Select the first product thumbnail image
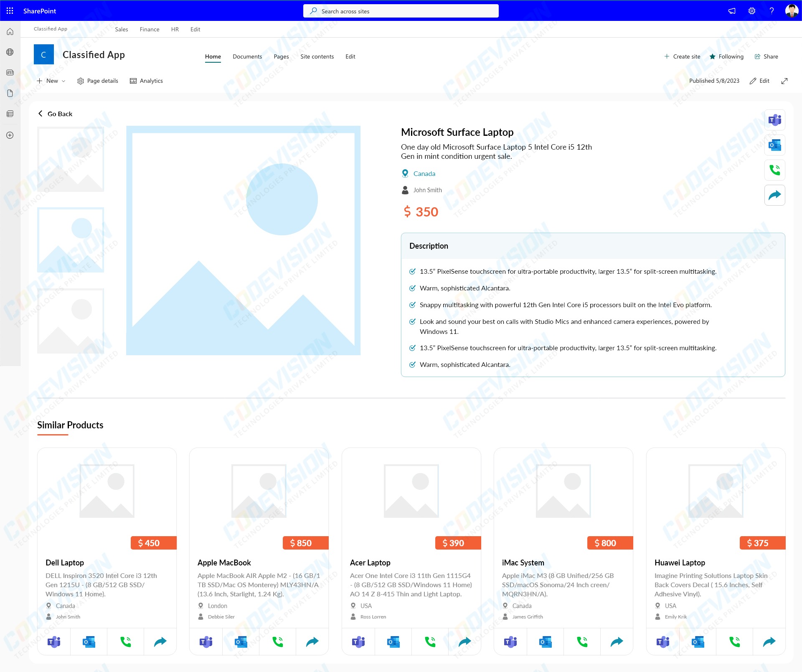 click(x=71, y=159)
